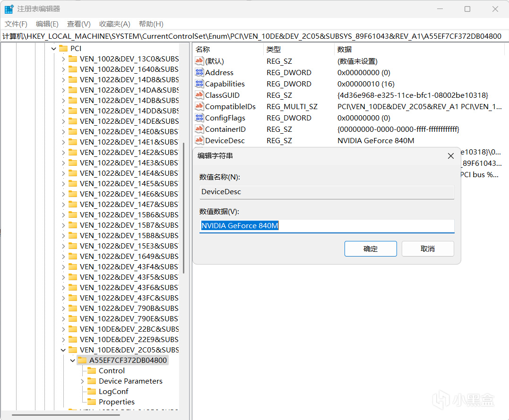
Task: Click the registry path address bar
Action: pyautogui.click(x=253, y=36)
